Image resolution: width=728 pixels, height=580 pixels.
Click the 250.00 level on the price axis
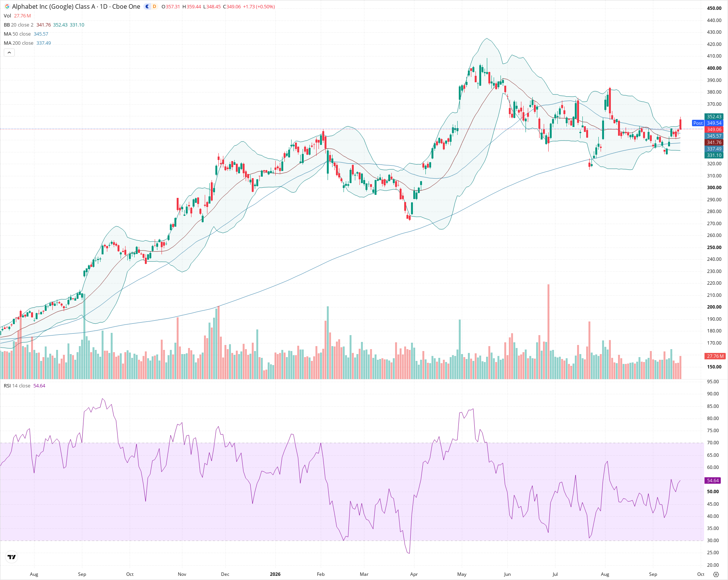714,248
